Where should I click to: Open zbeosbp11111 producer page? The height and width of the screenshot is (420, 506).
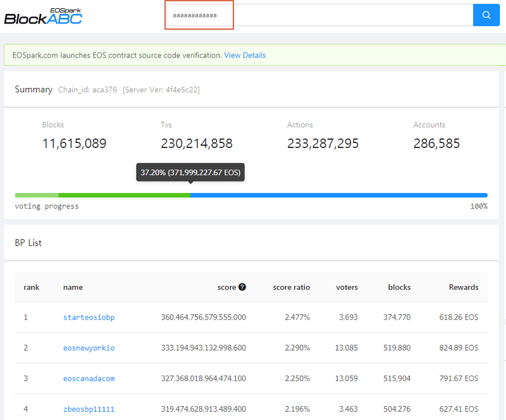click(89, 409)
